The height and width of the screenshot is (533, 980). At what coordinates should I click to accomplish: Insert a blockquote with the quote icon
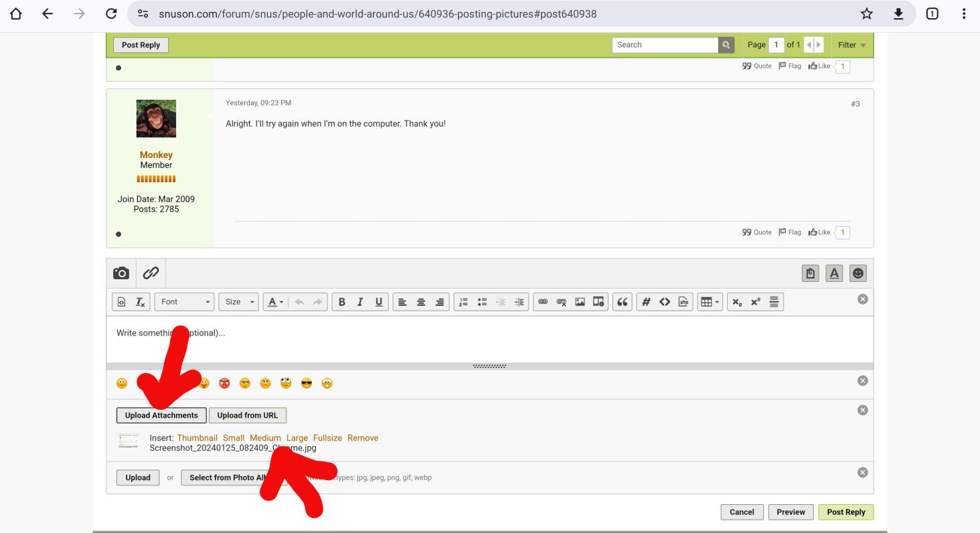tap(623, 302)
